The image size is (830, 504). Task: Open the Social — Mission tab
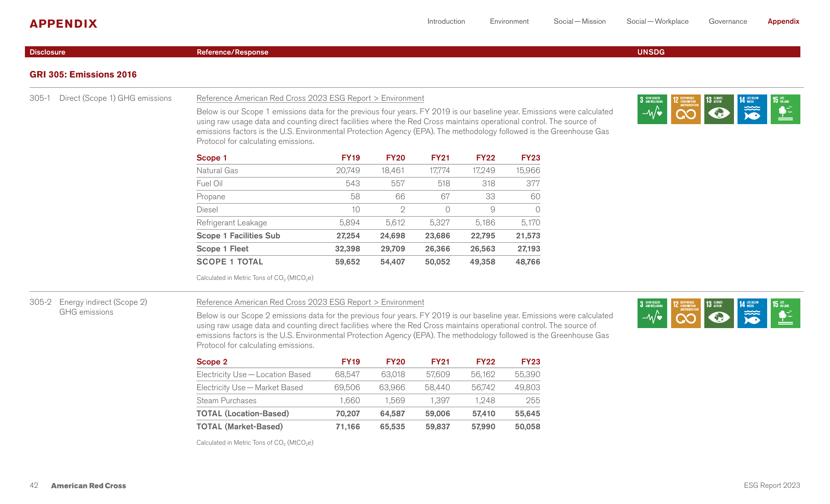(x=579, y=21)
